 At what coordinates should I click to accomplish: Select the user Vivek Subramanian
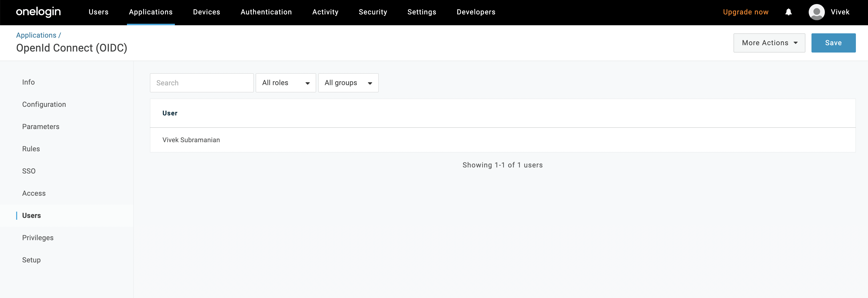[x=191, y=140]
